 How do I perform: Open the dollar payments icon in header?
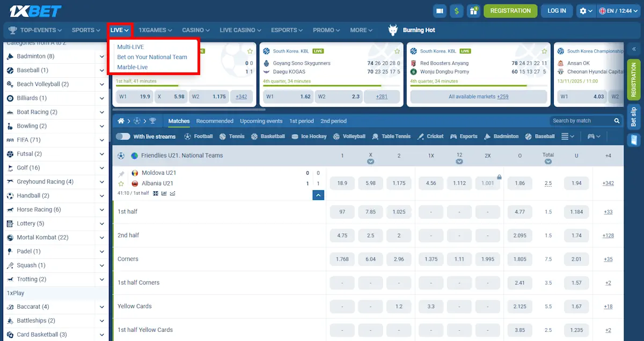click(457, 10)
